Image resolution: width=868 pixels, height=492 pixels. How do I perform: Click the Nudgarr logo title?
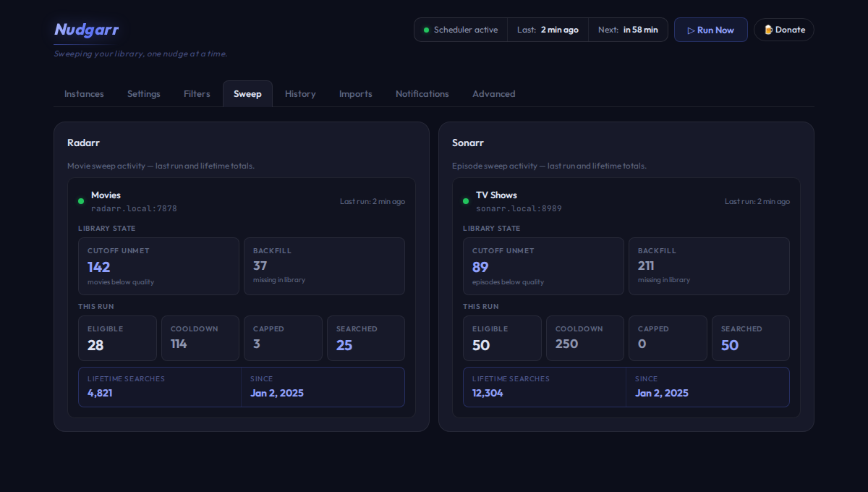pos(86,30)
